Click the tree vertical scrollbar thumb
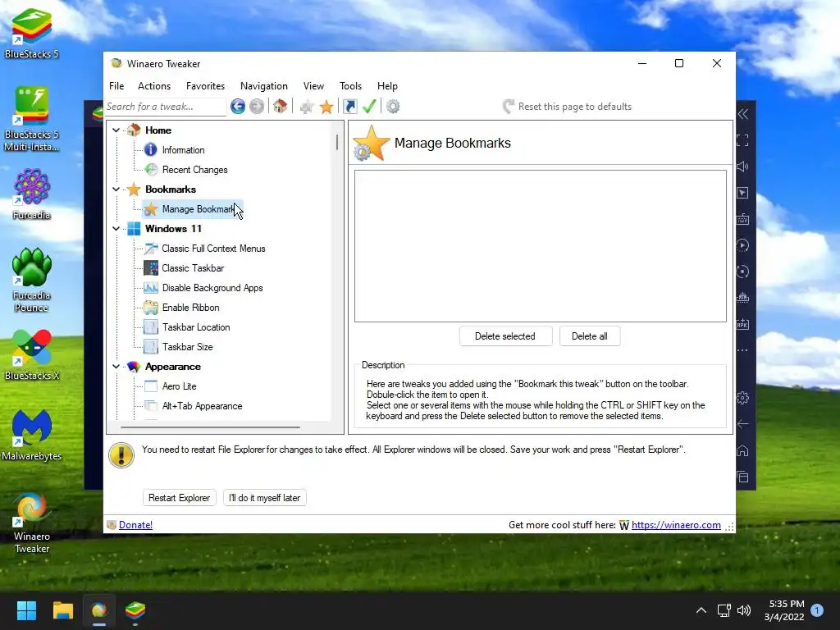 coord(337,142)
